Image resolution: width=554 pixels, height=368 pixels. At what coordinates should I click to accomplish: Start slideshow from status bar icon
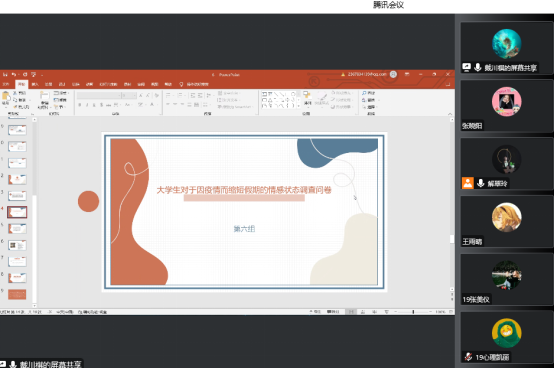[386, 312]
